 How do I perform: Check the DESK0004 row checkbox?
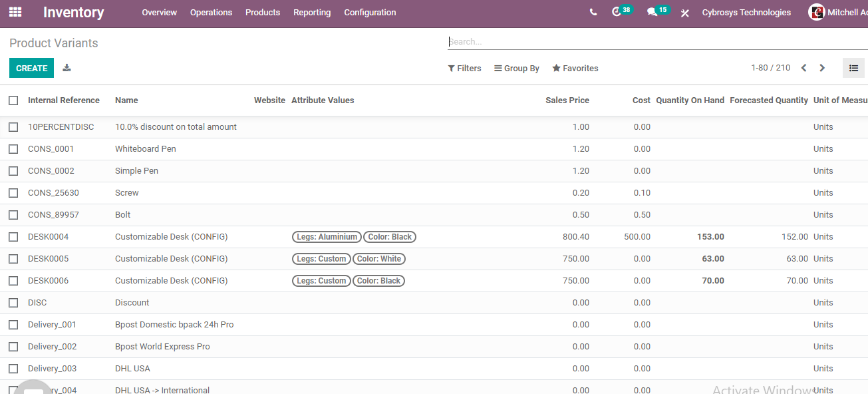(x=13, y=237)
